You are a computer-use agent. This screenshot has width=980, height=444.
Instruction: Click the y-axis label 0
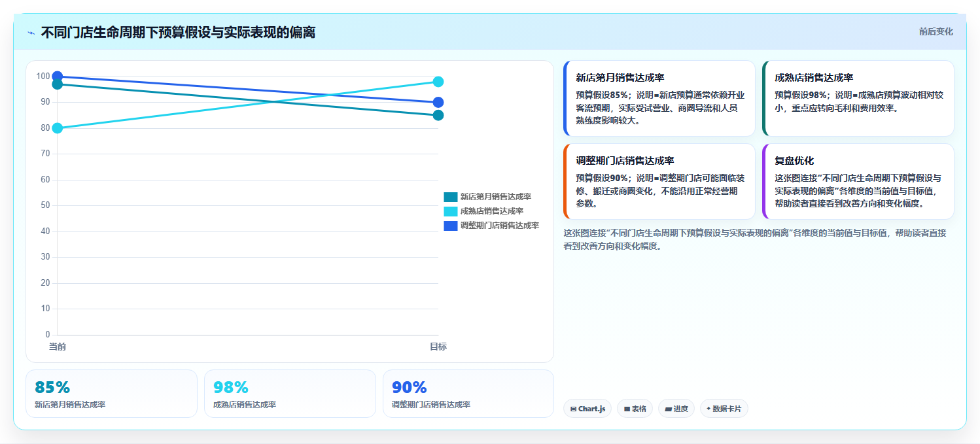48,335
